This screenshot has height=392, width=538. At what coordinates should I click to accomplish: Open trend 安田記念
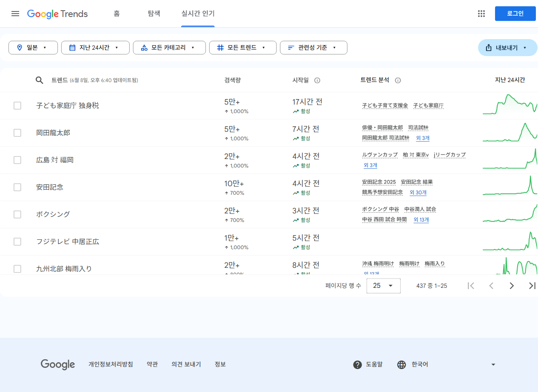coord(50,187)
